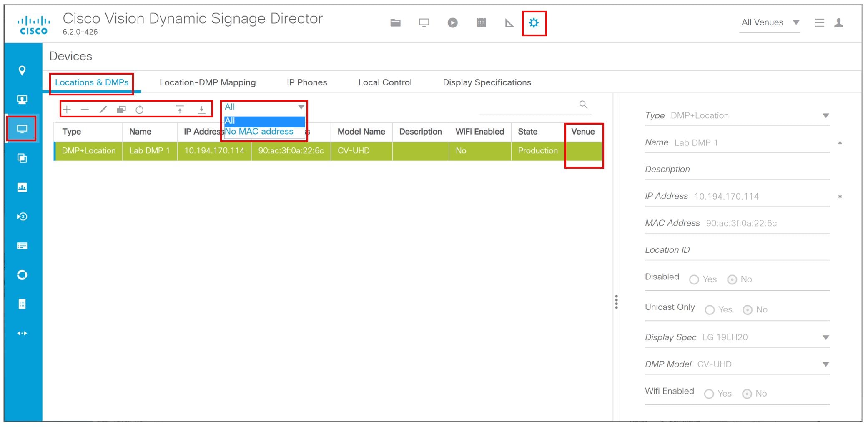Screen dimensions: 868x429
Task: Select the overlapping squares sidebar icon
Action: click(22, 158)
